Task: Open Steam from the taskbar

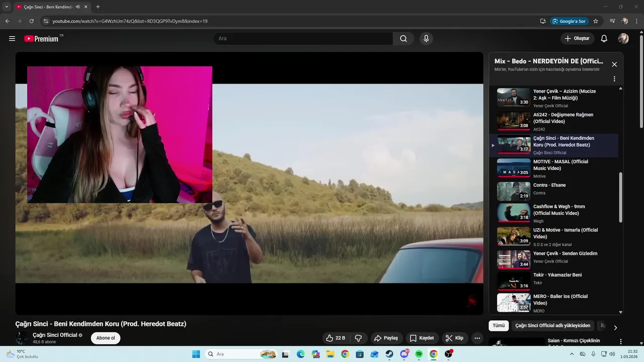Action: pyautogui.click(x=389, y=354)
